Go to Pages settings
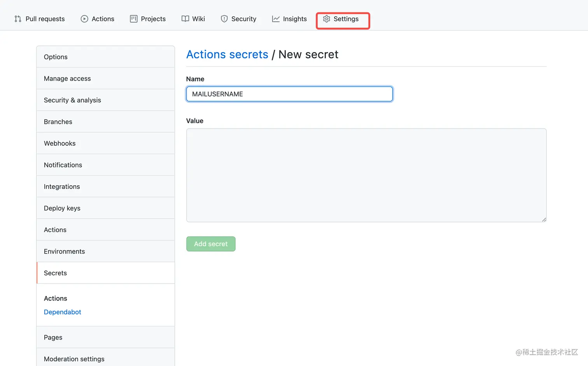The height and width of the screenshot is (366, 588). coord(105,337)
